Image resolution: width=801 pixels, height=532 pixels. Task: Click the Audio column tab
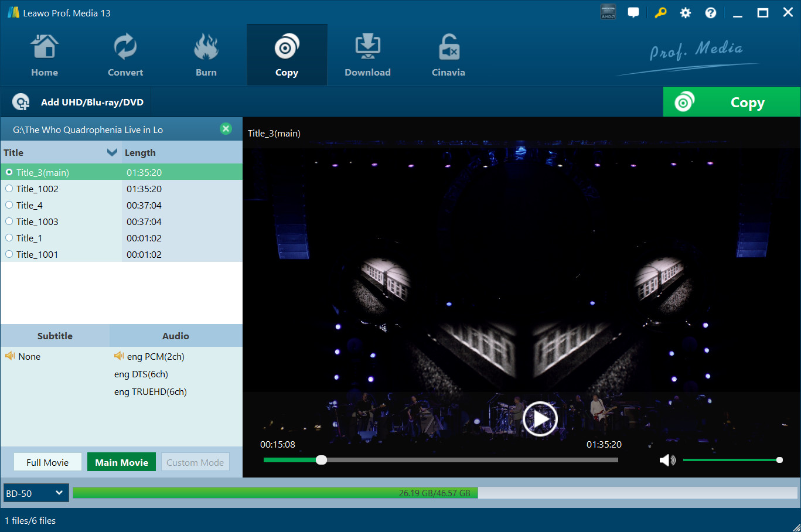pos(176,336)
